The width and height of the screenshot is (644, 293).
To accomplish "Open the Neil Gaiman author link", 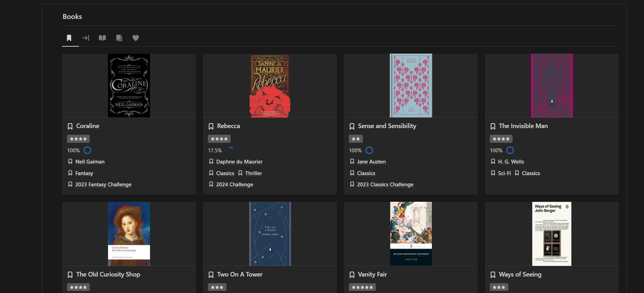I will (x=90, y=162).
